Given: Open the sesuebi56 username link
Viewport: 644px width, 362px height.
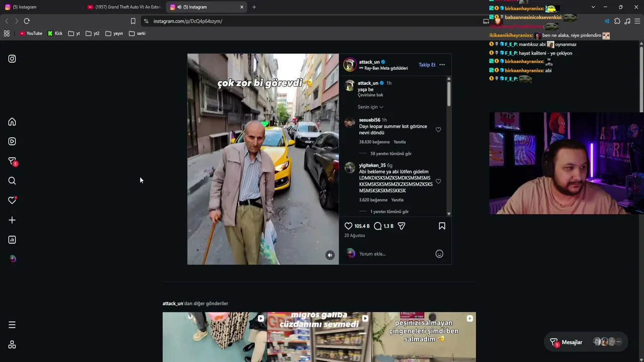Looking at the screenshot, I should (x=370, y=120).
